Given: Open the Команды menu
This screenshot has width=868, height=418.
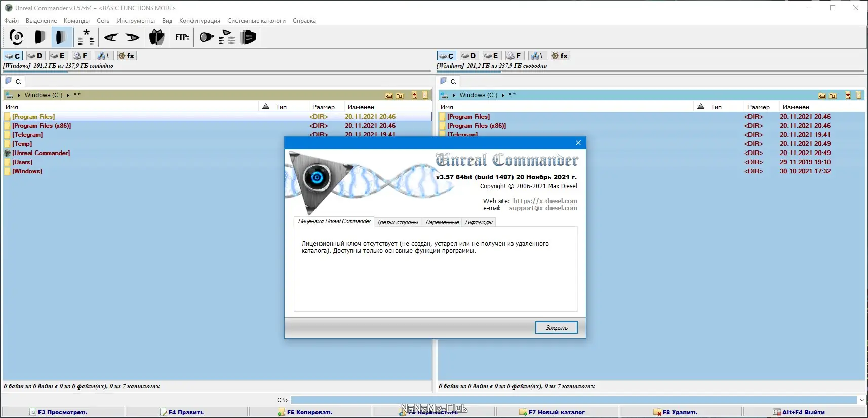Looking at the screenshot, I should [x=76, y=21].
